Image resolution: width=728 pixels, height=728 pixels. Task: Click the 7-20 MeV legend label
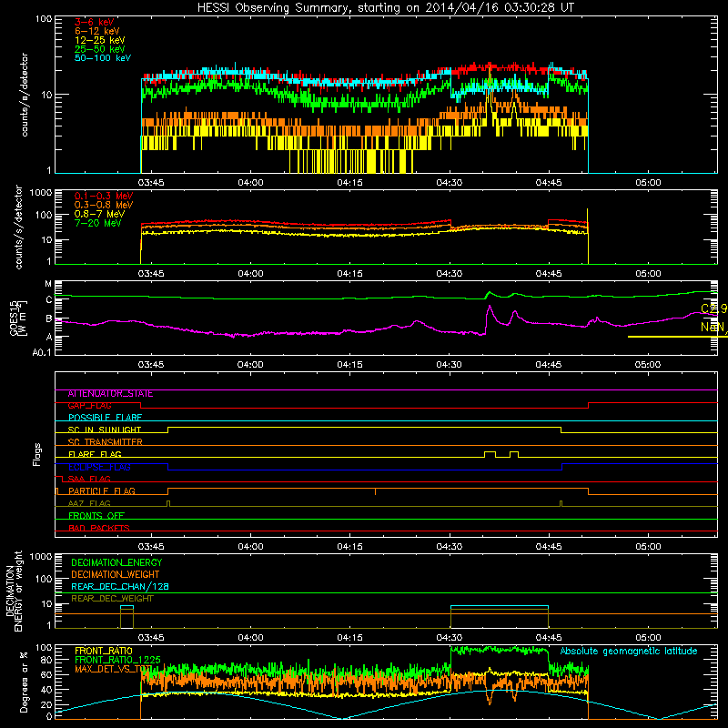[x=97, y=223]
